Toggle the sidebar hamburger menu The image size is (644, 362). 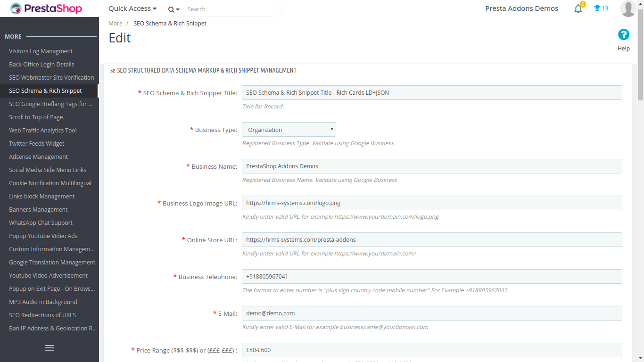50,348
